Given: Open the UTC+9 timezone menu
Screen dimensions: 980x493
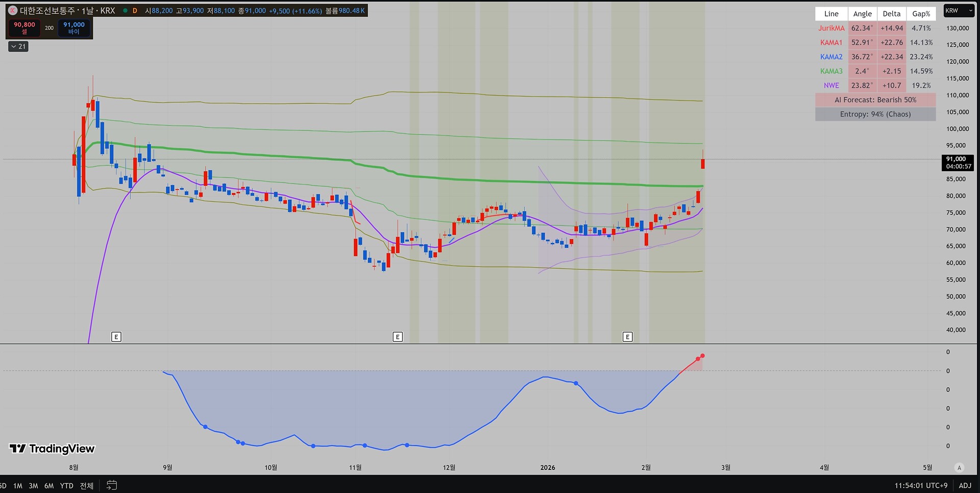Looking at the screenshot, I should (x=921, y=485).
